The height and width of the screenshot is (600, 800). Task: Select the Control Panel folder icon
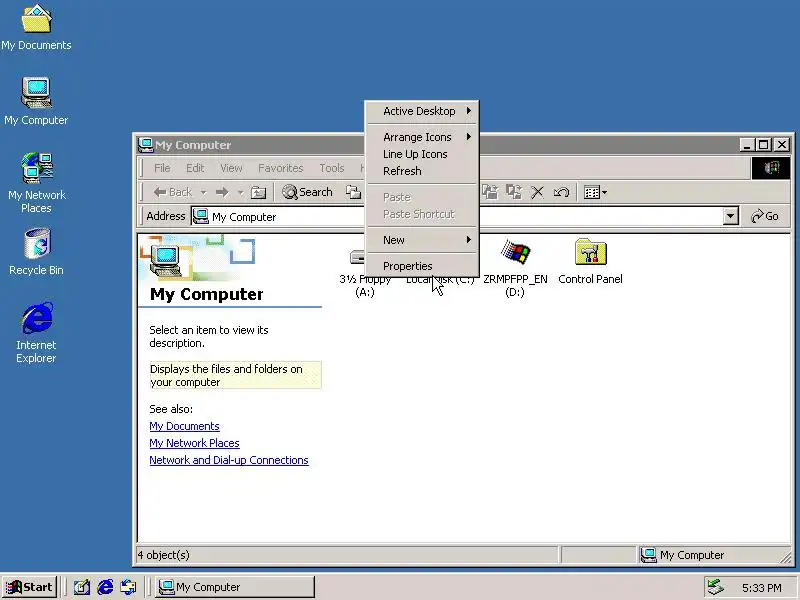590,261
